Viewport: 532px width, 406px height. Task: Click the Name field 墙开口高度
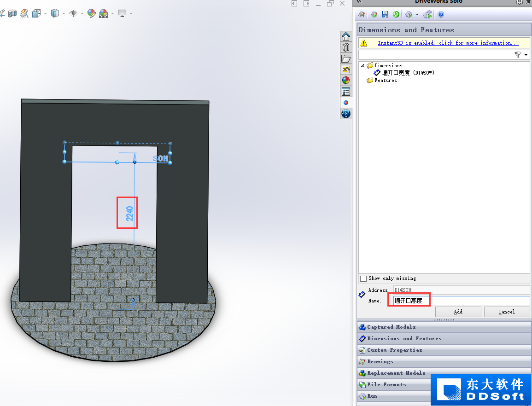pos(462,301)
